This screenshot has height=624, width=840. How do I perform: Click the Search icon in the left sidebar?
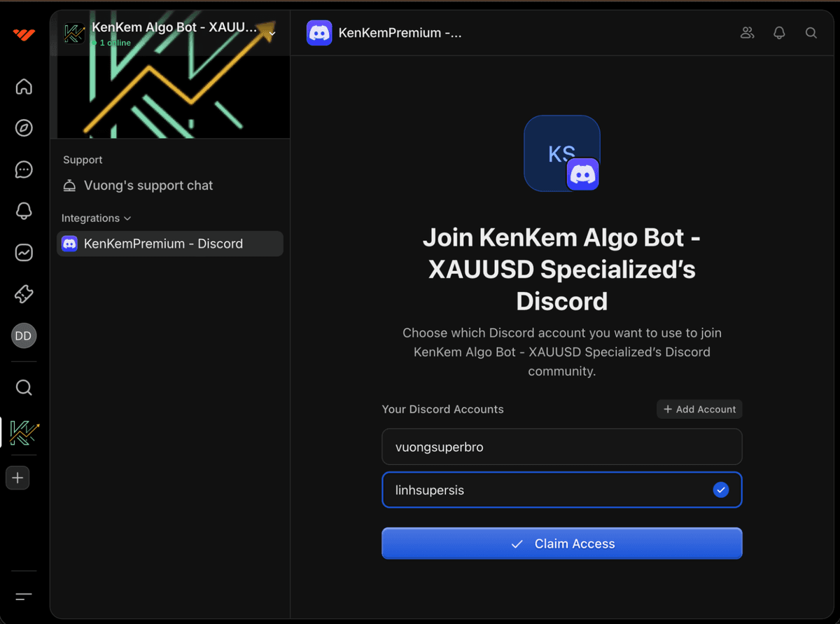pos(24,387)
